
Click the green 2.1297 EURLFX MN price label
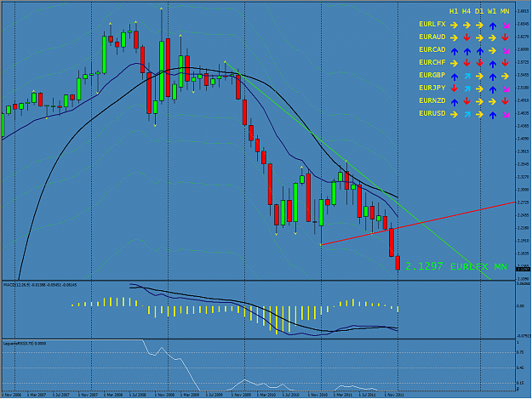pyautogui.click(x=456, y=266)
